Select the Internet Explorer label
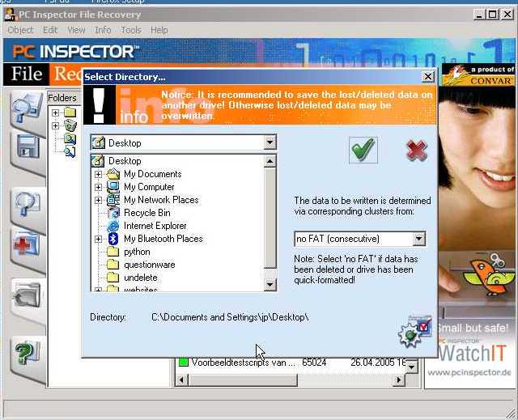 [155, 226]
